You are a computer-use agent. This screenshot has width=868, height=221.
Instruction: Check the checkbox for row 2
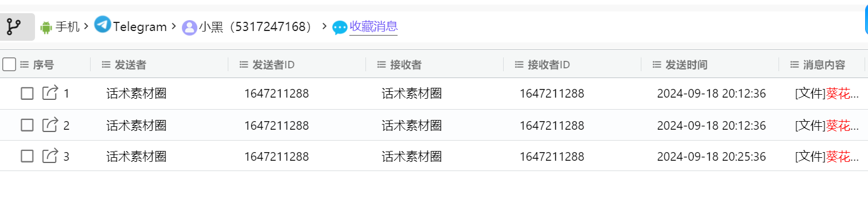(27, 125)
